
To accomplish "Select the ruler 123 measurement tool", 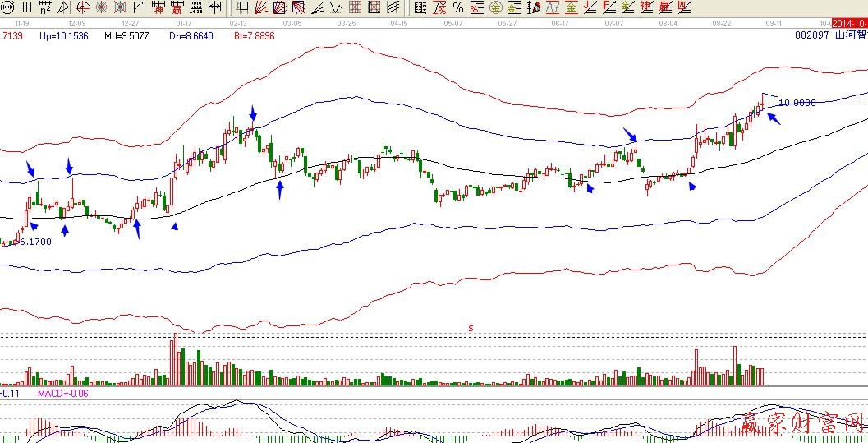I will pyautogui.click(x=195, y=7).
